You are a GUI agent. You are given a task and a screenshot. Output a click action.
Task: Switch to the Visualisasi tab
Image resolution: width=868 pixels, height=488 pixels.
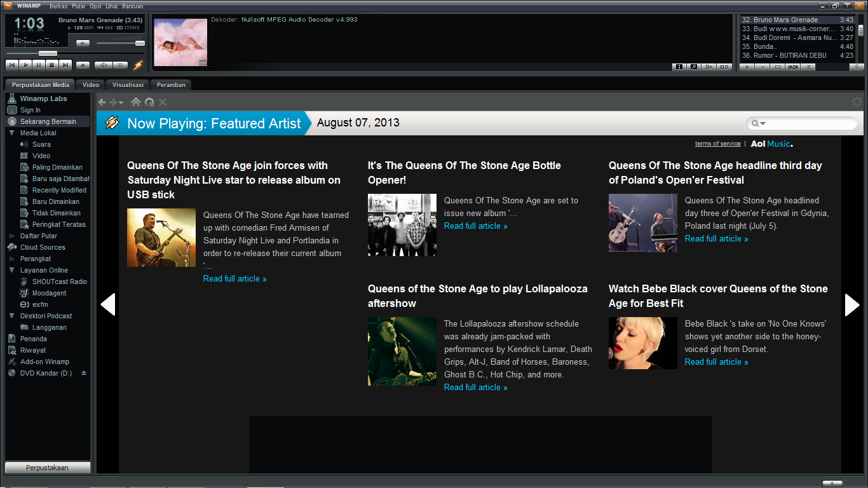[x=128, y=85]
